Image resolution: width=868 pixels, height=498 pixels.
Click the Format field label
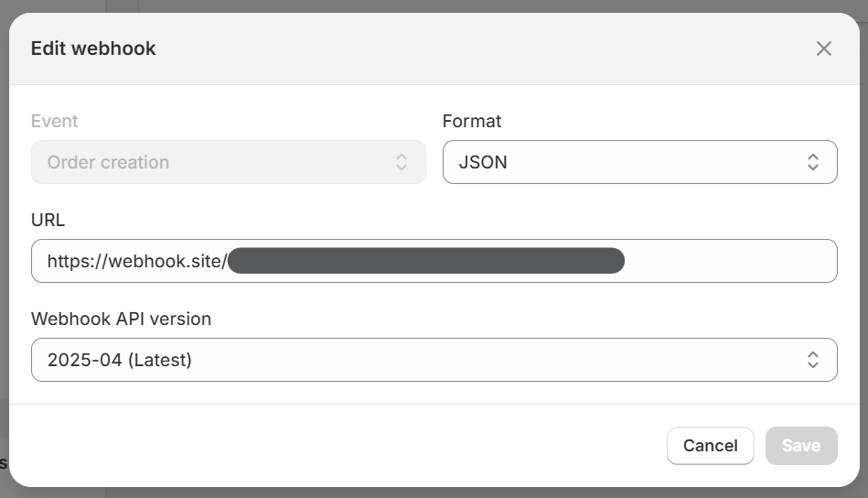point(472,121)
